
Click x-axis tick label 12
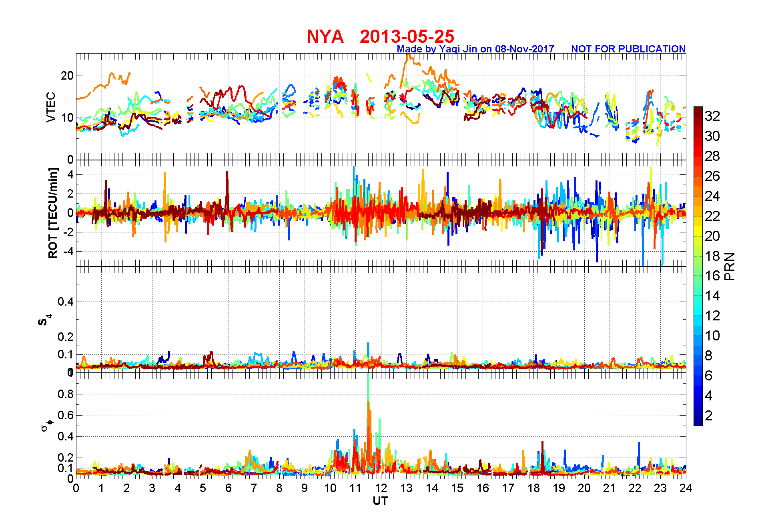381,488
